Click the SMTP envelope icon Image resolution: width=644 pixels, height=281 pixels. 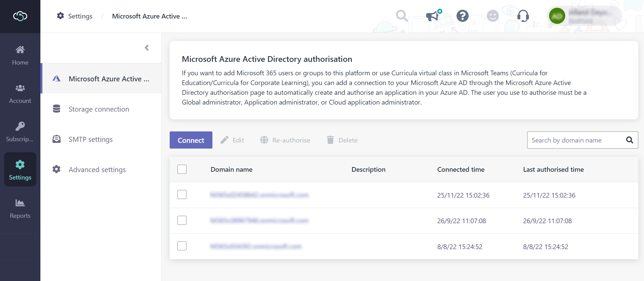click(57, 139)
